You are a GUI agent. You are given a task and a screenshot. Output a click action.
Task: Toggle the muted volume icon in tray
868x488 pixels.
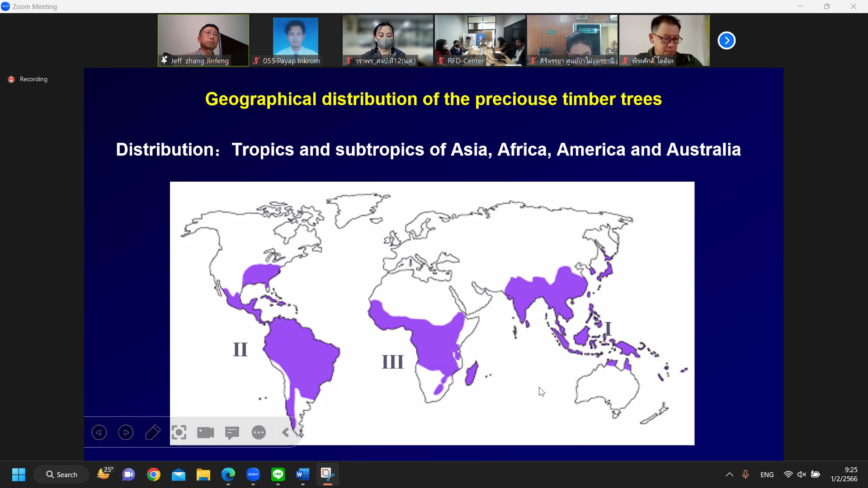802,474
